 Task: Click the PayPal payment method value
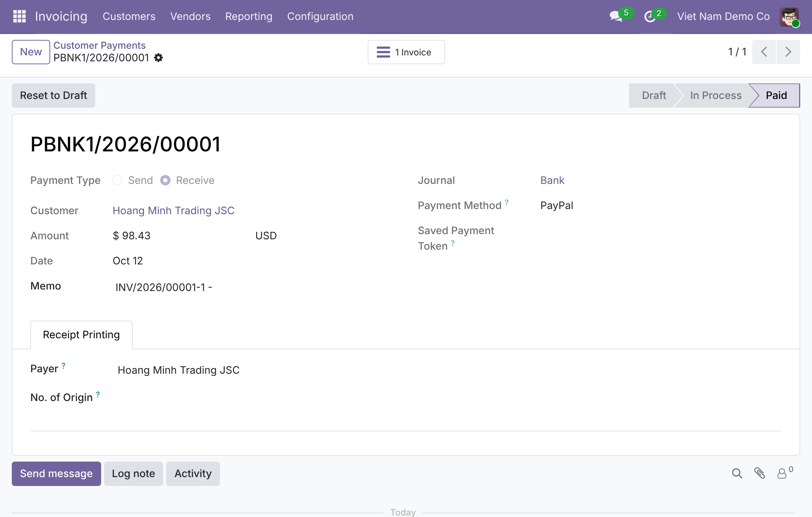click(557, 205)
